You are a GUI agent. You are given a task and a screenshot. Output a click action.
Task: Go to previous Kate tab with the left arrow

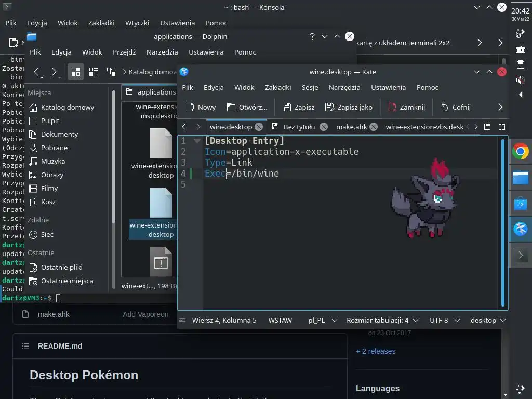[184, 127]
